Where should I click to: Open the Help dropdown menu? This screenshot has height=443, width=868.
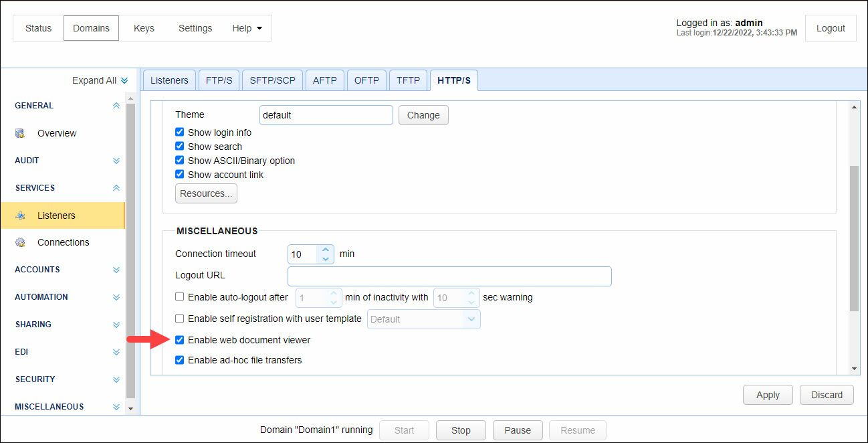tap(247, 28)
